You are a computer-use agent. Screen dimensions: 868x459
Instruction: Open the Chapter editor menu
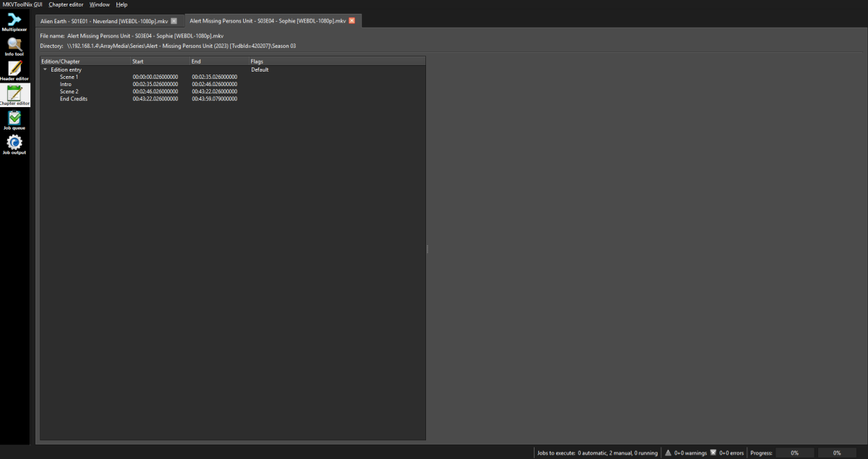click(x=65, y=4)
